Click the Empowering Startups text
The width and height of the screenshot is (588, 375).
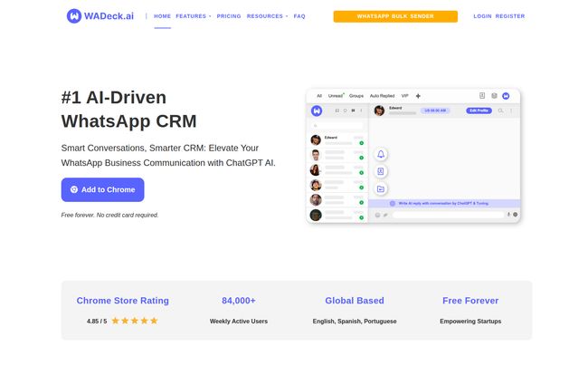(x=470, y=322)
